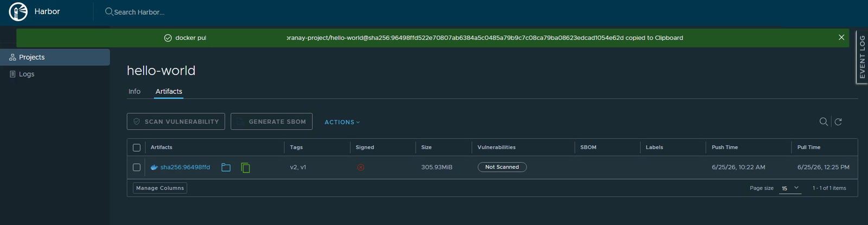The height and width of the screenshot is (225, 868).
Task: Open the Event Log side panel
Action: (862, 57)
